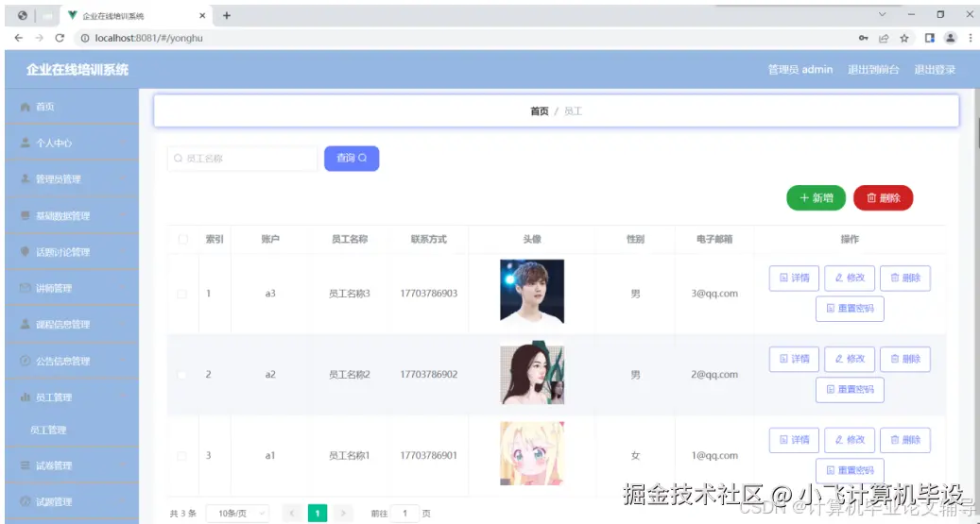Click the next page arrow in pagination
Viewport: 980px width, 524px height.
tap(342, 514)
